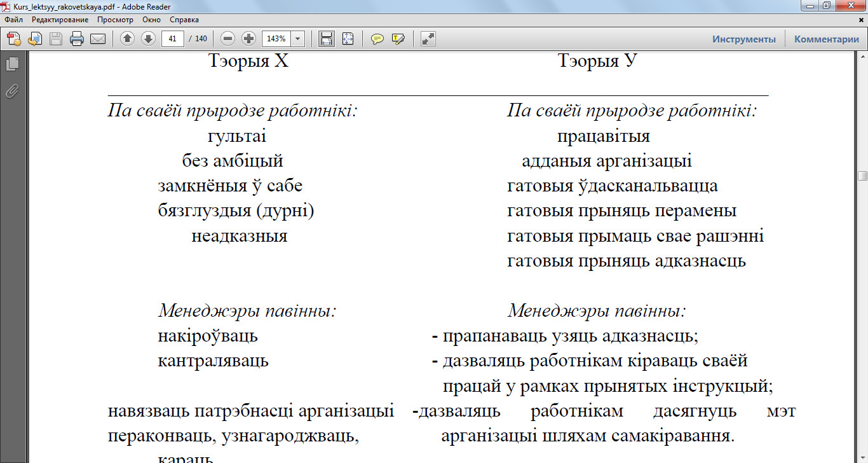
Task: Click the Adobe Reader title bar icon
Action: [7, 6]
